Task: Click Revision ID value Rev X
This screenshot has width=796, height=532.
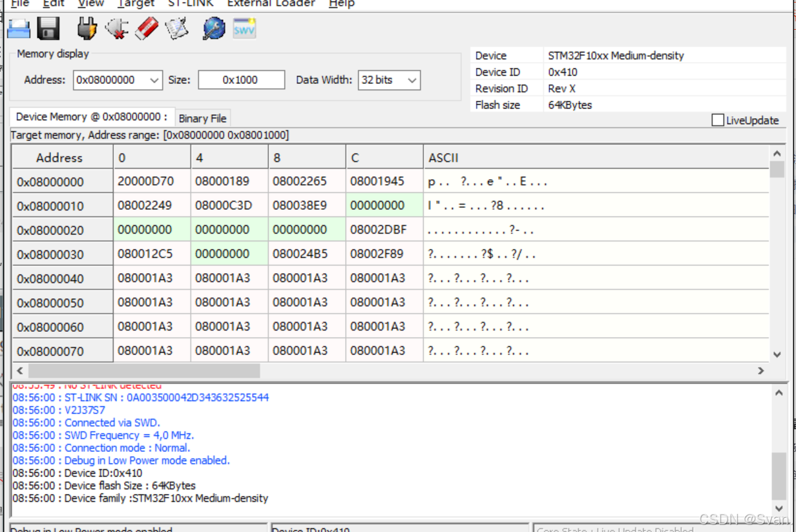Action: 561,88
